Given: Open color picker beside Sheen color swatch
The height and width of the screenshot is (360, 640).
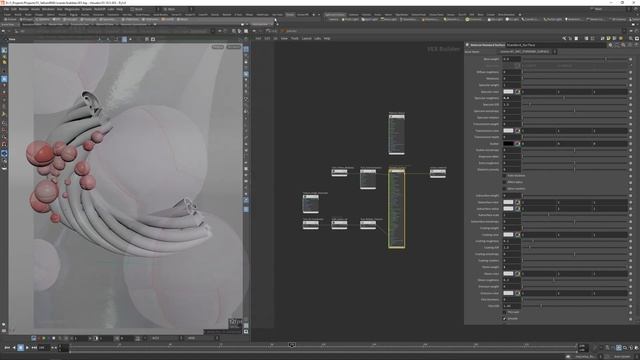Looking at the screenshot, I should pos(517,273).
